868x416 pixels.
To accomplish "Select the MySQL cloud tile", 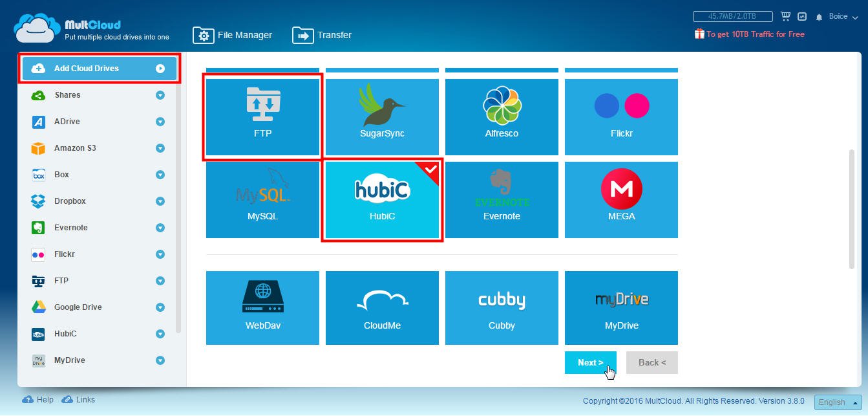I will point(262,200).
